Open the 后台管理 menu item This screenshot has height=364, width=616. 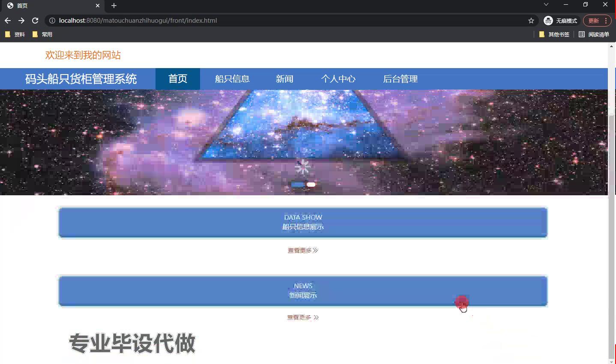pos(400,79)
